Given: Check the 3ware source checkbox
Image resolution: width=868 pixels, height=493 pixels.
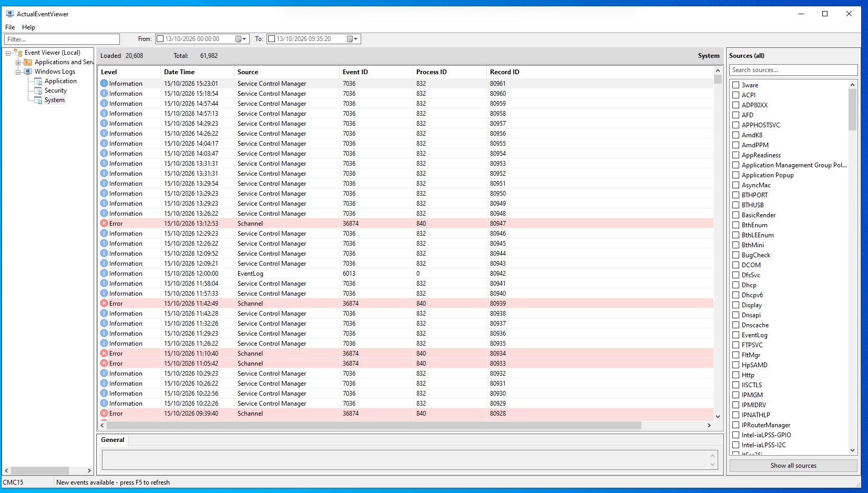Looking at the screenshot, I should pos(736,85).
